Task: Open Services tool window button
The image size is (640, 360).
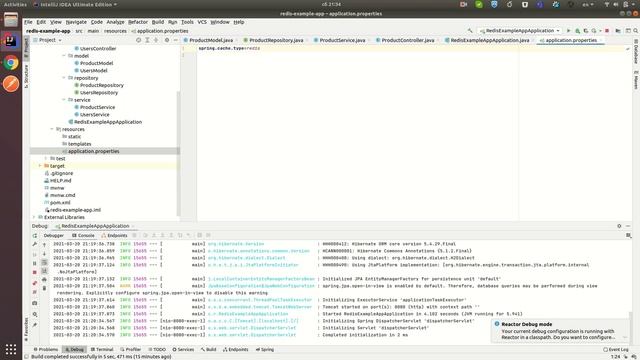Action: (183, 349)
